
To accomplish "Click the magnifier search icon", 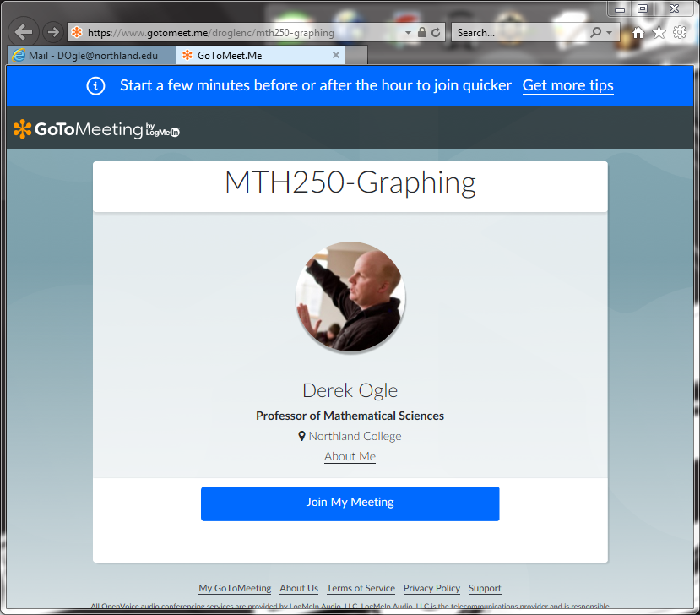I will [x=596, y=32].
